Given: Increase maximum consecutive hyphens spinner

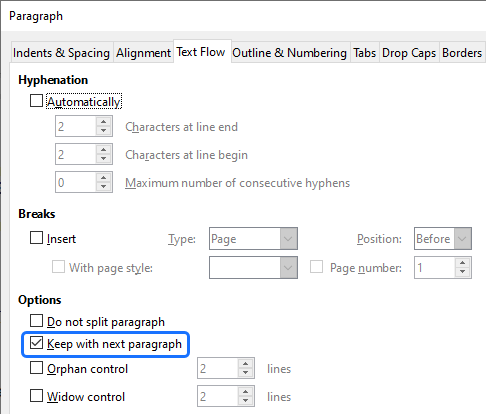Looking at the screenshot, I should pyautogui.click(x=104, y=178).
